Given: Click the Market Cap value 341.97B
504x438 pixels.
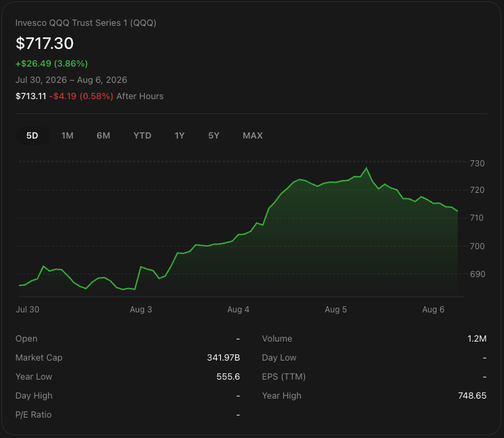Looking at the screenshot, I should point(223,358).
